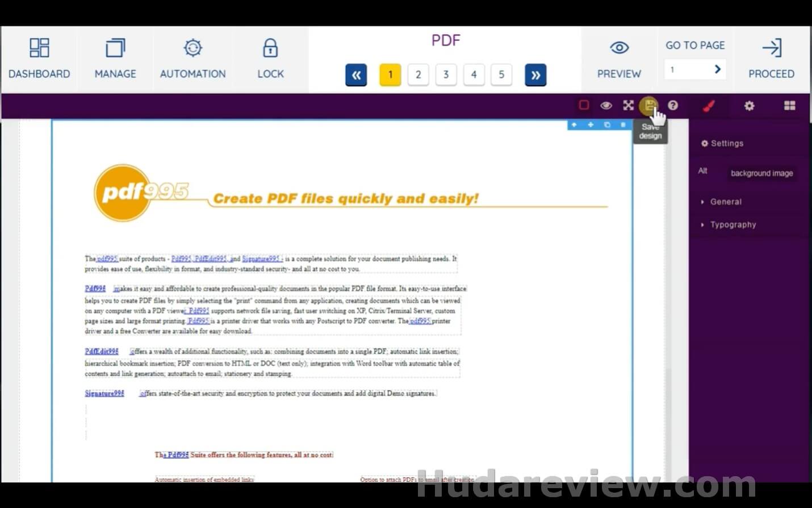Image resolution: width=812 pixels, height=508 pixels.
Task: Open the Automation section
Action: (192, 59)
